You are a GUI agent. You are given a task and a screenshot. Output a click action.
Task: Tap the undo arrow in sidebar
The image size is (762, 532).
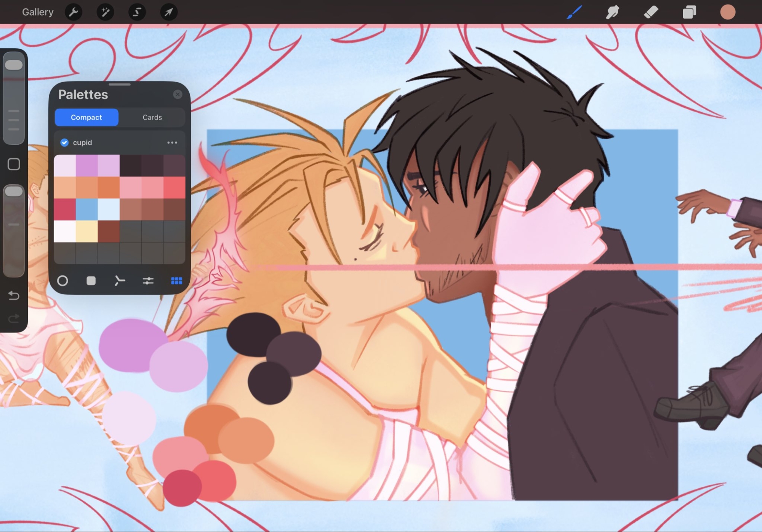14,296
